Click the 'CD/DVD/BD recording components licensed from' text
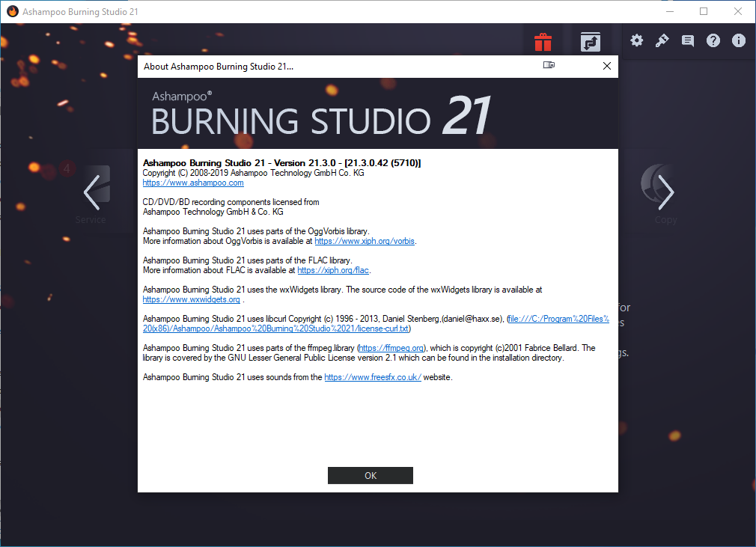756x547 pixels. [x=231, y=202]
